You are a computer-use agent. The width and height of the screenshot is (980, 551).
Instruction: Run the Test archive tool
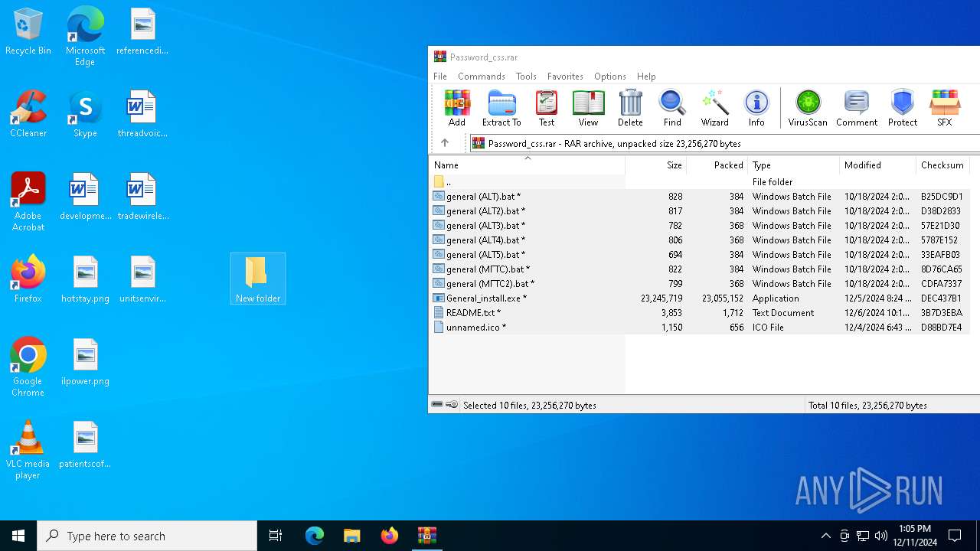pyautogui.click(x=547, y=108)
